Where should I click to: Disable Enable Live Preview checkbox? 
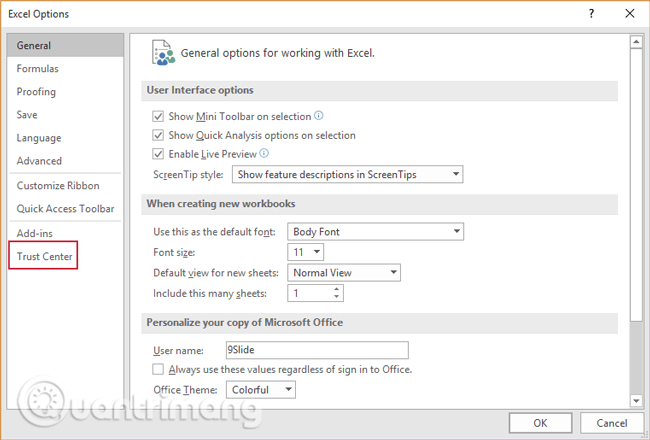pyautogui.click(x=158, y=154)
